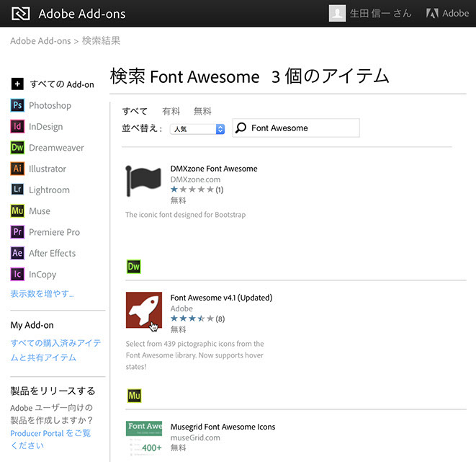Screen dimensions: 476x462
Task: Click the 製品をリリースする heading
Action: pyautogui.click(x=53, y=391)
